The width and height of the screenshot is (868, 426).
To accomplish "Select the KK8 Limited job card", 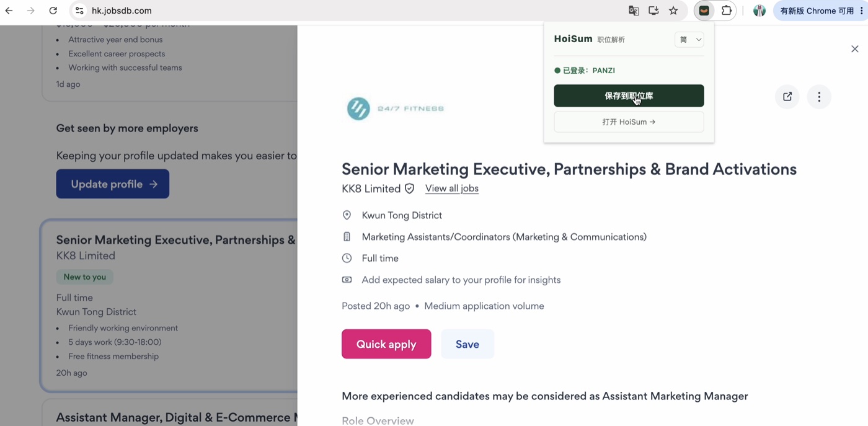I will [x=169, y=306].
